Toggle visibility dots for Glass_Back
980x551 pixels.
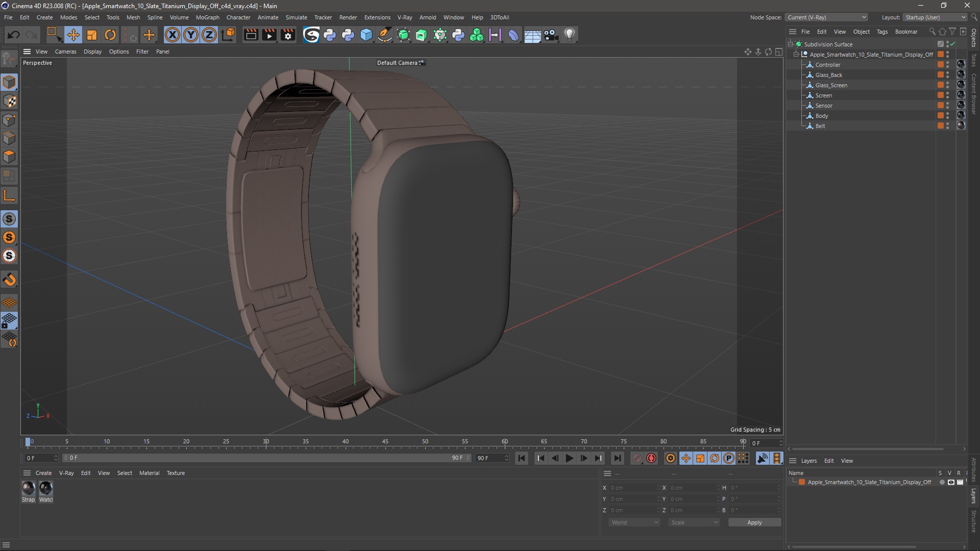click(948, 75)
